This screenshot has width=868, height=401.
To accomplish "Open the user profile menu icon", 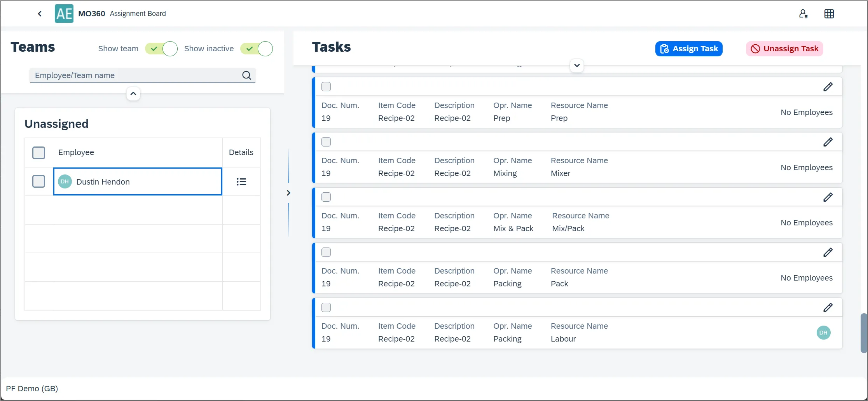I will pos(803,14).
